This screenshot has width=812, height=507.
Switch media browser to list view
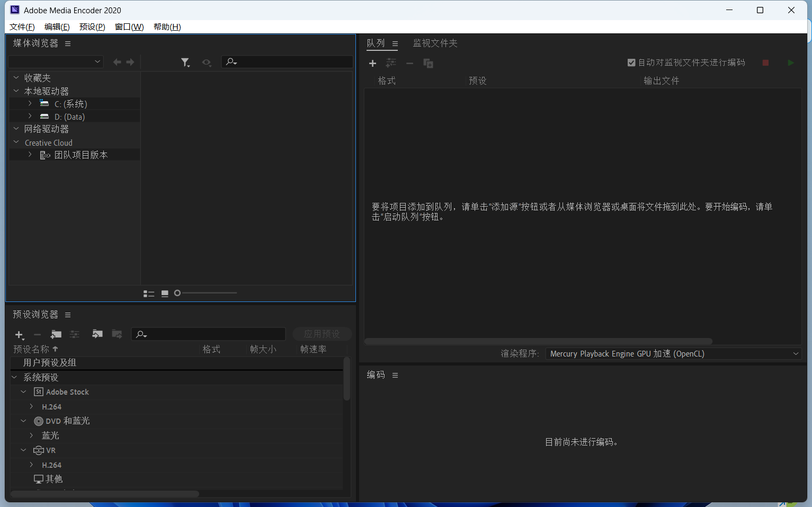[x=149, y=293]
